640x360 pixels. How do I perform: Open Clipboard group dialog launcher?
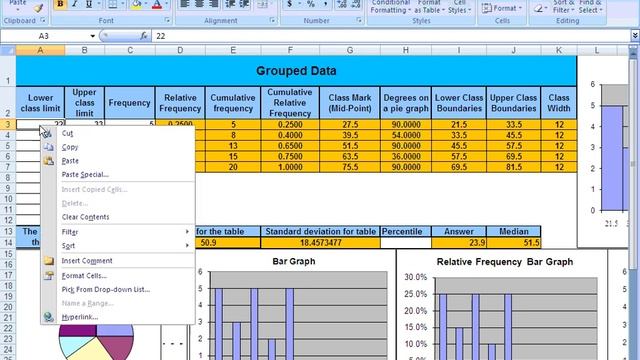point(43,20)
